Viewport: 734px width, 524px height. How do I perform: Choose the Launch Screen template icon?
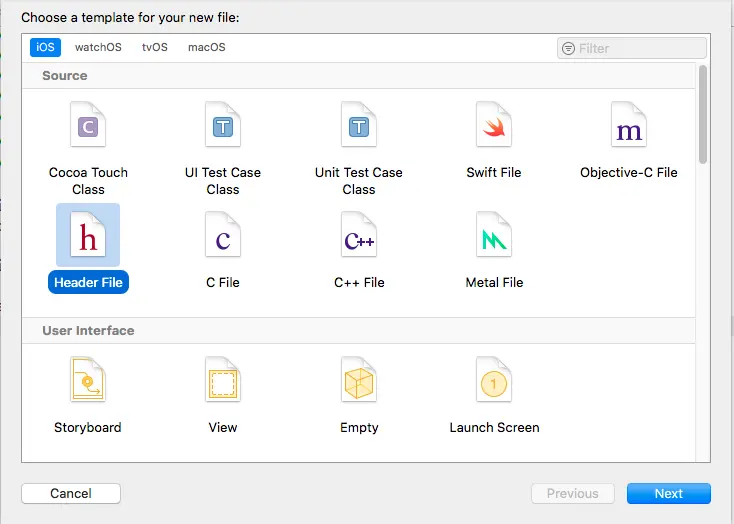coord(494,380)
